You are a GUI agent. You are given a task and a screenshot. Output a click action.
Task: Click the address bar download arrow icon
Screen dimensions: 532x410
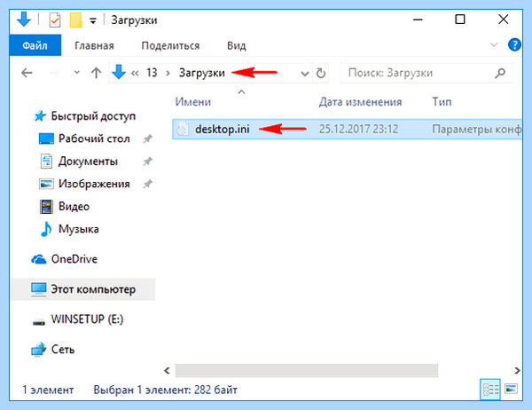click(119, 73)
